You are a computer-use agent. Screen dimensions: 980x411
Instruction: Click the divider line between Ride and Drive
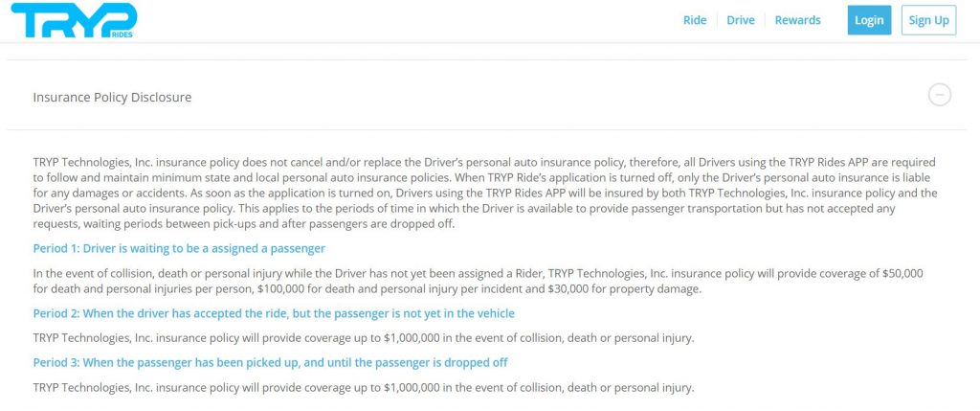pos(717,20)
